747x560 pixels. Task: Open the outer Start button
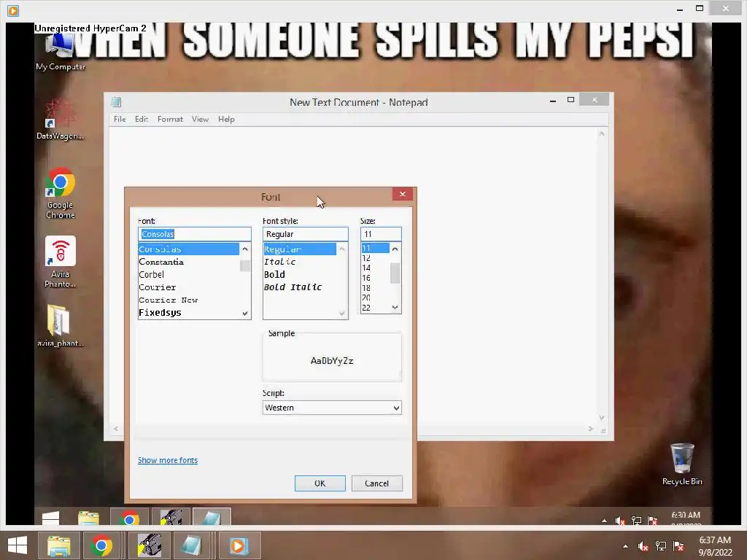click(18, 545)
